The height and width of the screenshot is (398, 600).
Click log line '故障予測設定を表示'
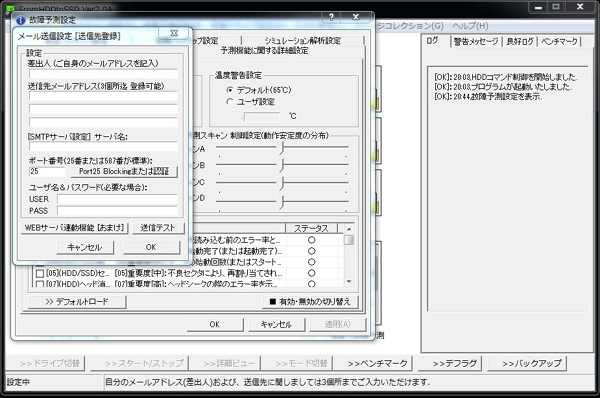pos(488,97)
